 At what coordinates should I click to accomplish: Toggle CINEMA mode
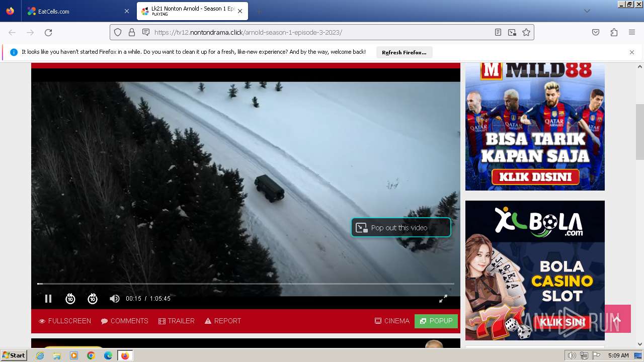[392, 321]
